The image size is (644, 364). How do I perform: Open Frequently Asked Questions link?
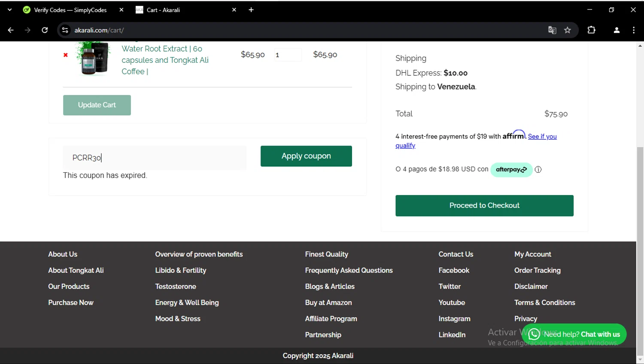pos(349,270)
